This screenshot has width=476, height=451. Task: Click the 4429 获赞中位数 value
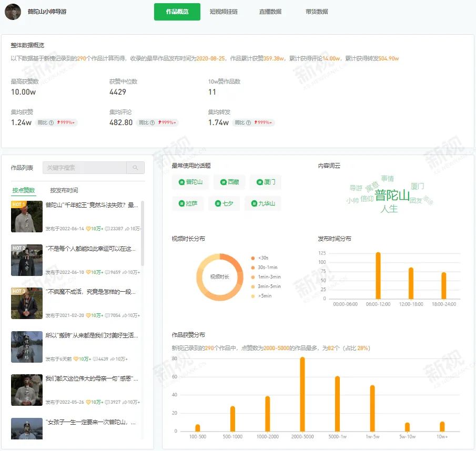118,92
